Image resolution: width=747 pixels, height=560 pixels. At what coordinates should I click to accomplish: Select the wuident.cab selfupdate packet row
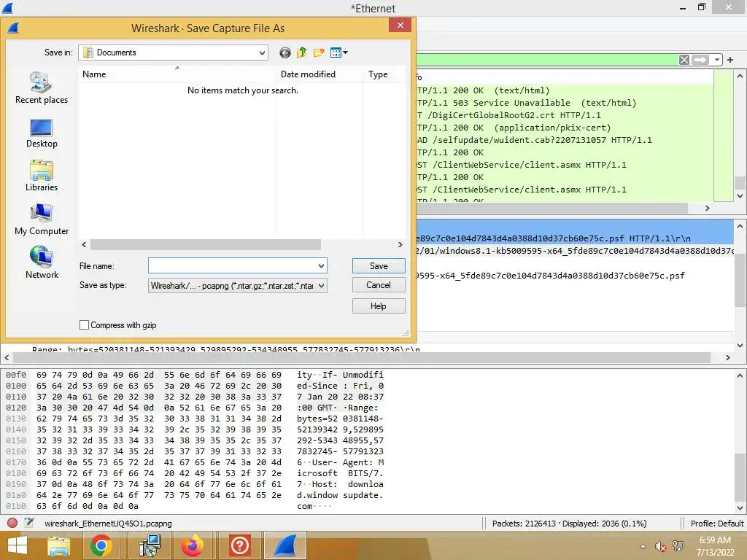[564, 140]
